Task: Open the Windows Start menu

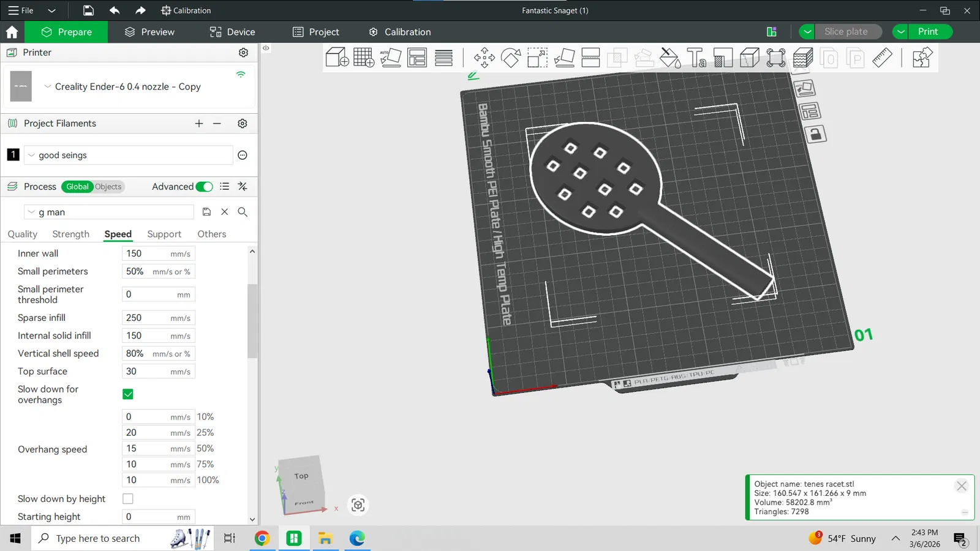Action: [15, 538]
